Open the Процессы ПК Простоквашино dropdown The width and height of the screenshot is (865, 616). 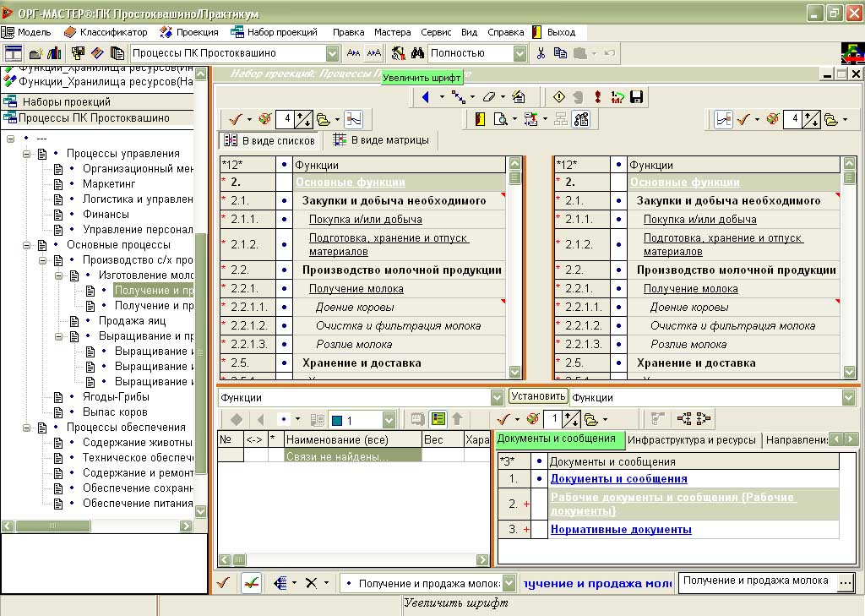pos(332,53)
